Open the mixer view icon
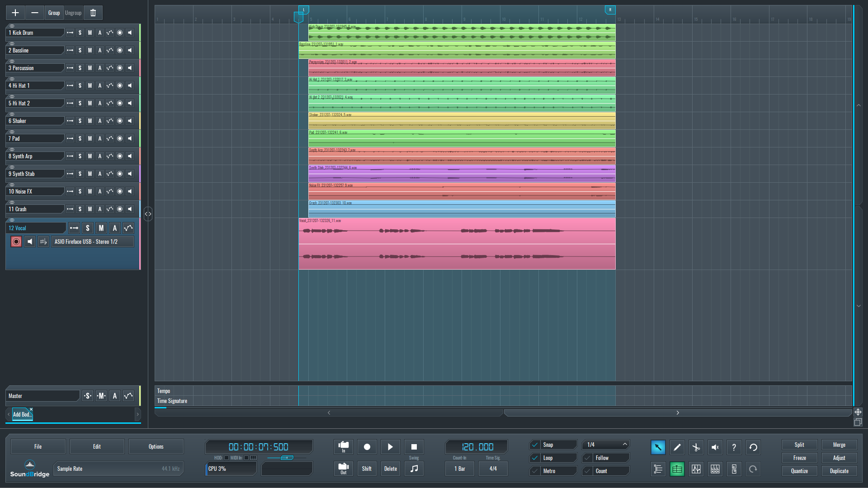Viewport: 868px width, 488px height. point(715,469)
